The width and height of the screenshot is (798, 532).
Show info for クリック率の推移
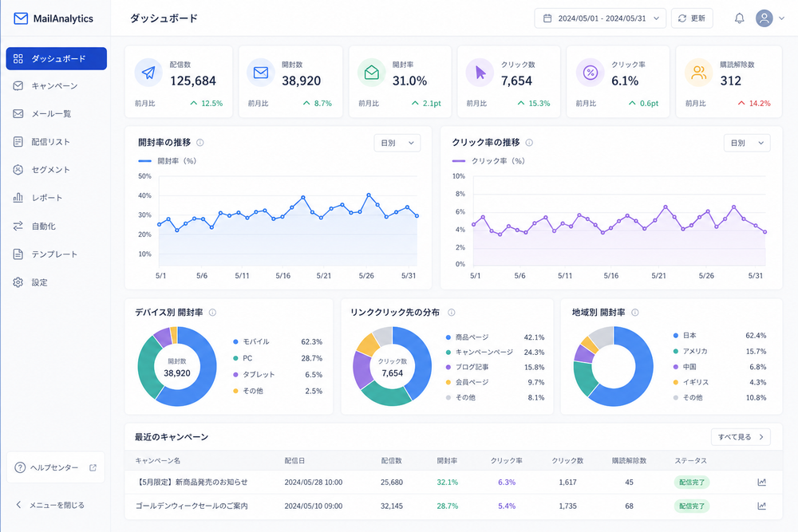coord(529,143)
